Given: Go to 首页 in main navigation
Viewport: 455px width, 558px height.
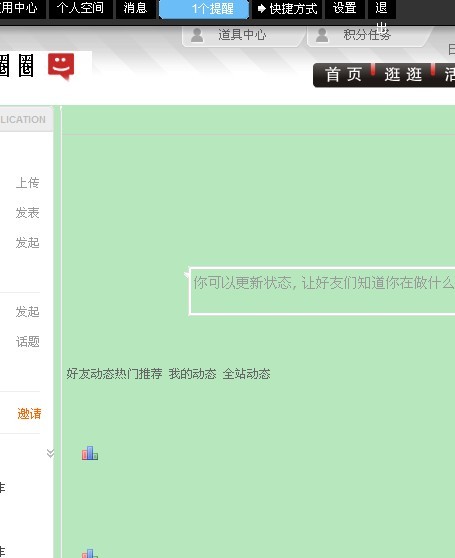Looking at the screenshot, I should [343, 75].
